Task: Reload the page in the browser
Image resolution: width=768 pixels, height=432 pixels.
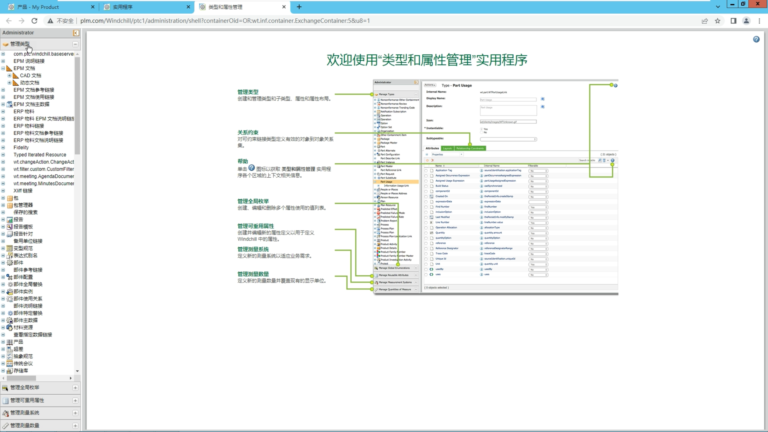Action: point(34,21)
